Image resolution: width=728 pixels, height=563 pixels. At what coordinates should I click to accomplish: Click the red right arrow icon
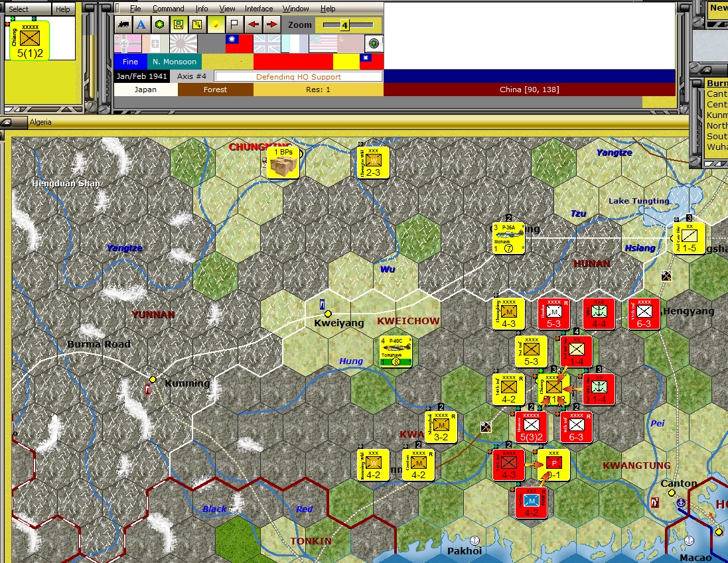pyautogui.click(x=272, y=25)
